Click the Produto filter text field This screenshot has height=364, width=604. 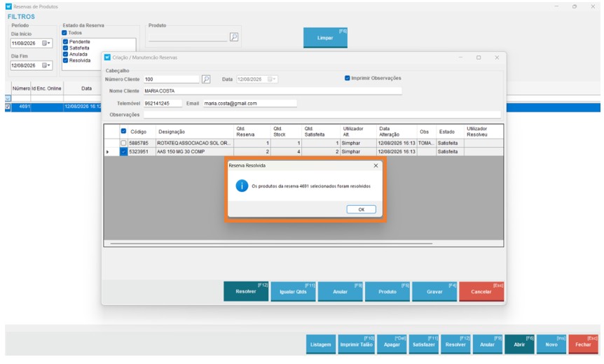click(x=188, y=37)
